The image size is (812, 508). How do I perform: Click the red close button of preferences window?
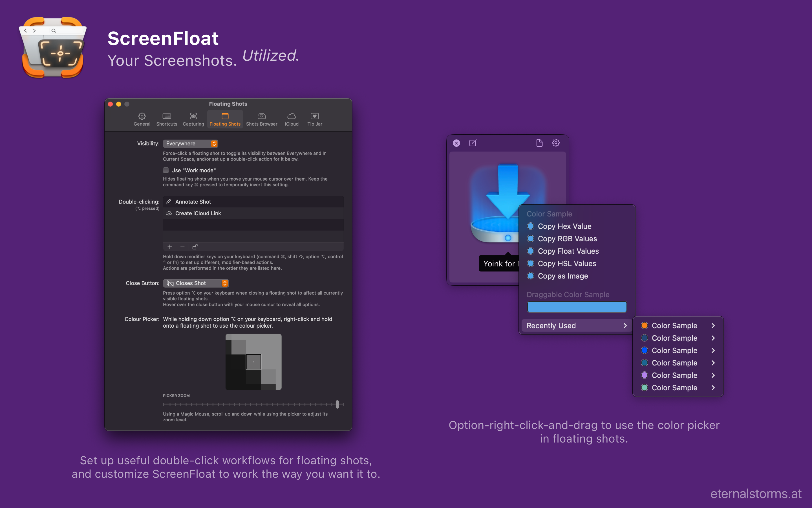point(111,104)
